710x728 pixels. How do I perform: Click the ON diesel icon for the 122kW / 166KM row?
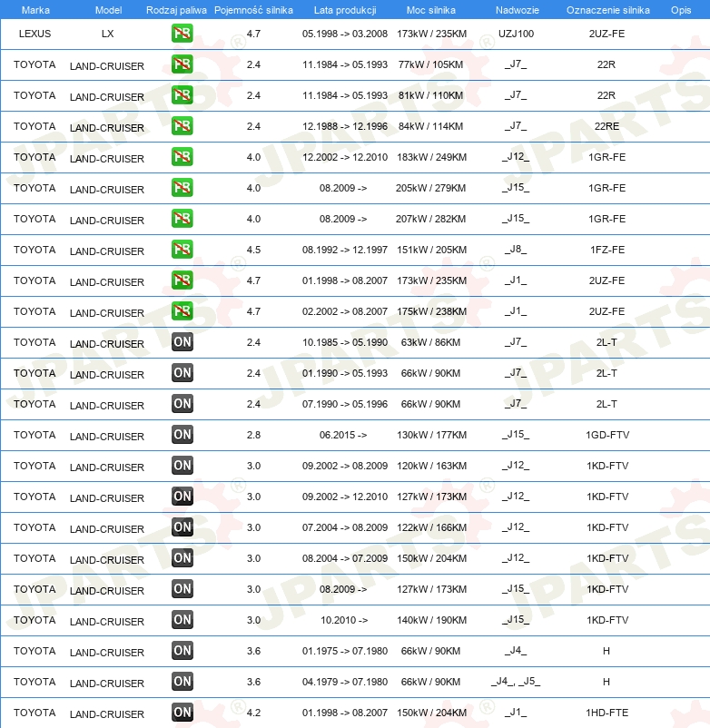[182, 527]
